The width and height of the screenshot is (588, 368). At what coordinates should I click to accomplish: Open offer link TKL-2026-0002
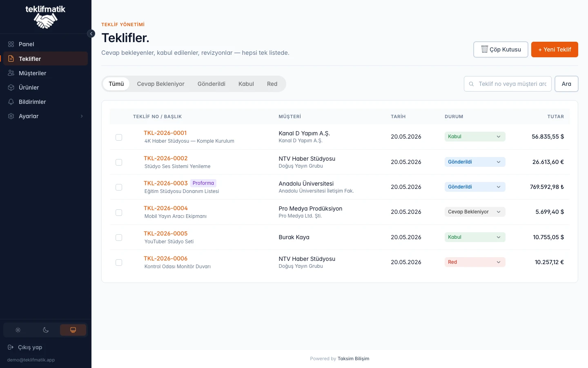pos(165,158)
